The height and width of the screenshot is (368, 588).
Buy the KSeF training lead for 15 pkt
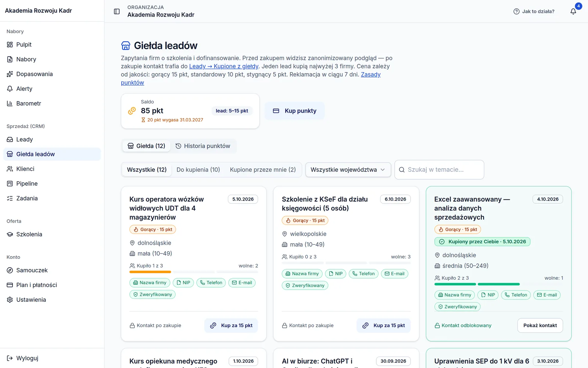(x=384, y=326)
